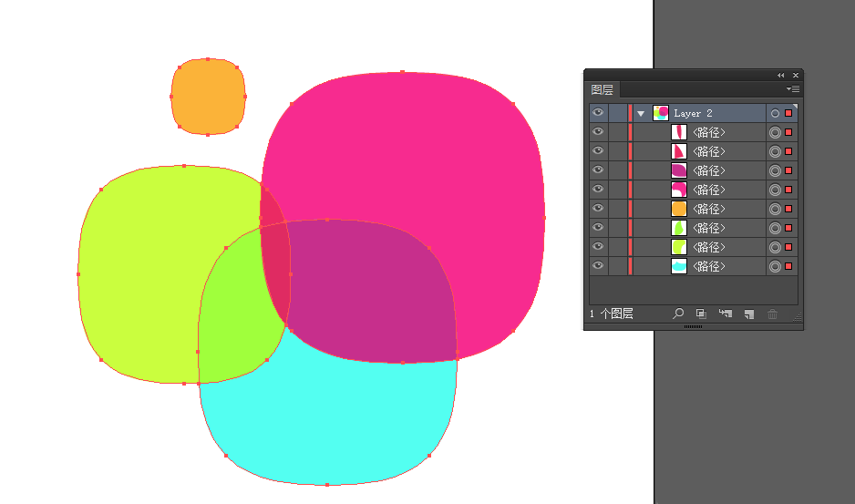This screenshot has width=855, height=504.
Task: Click thumbnail of red wedge path
Action: [679, 151]
